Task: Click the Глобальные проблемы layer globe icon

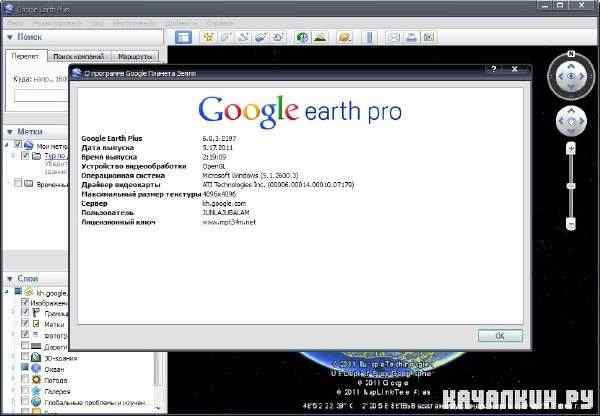Action: (36, 402)
